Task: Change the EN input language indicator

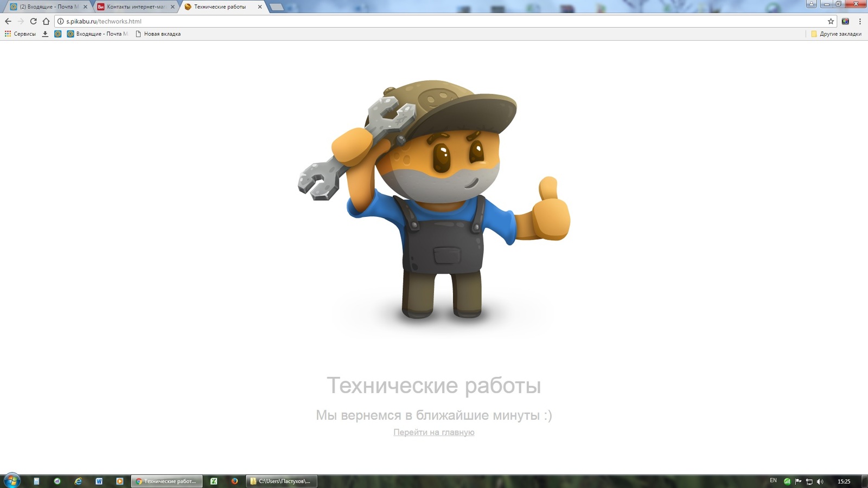Action: pyautogui.click(x=773, y=480)
